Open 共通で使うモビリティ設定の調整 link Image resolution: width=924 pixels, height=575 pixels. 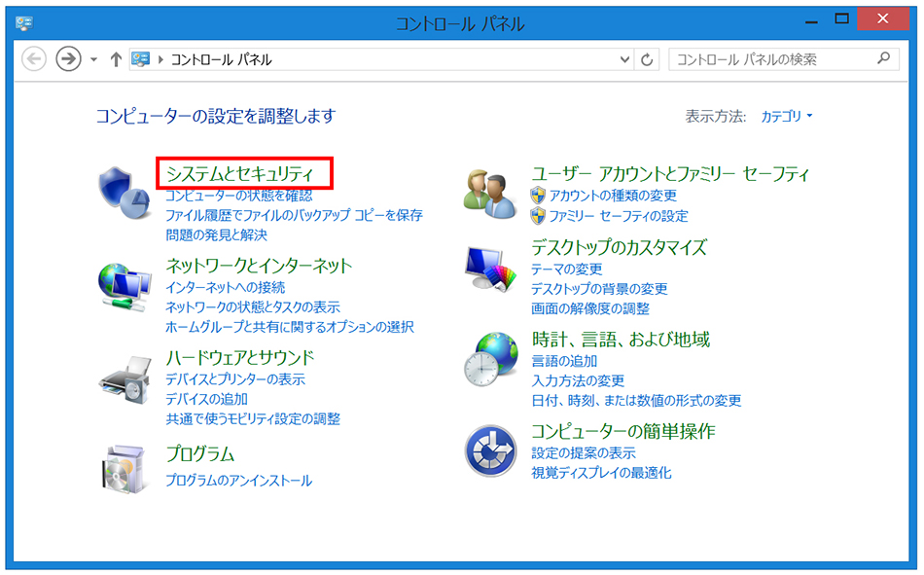[x=253, y=418]
